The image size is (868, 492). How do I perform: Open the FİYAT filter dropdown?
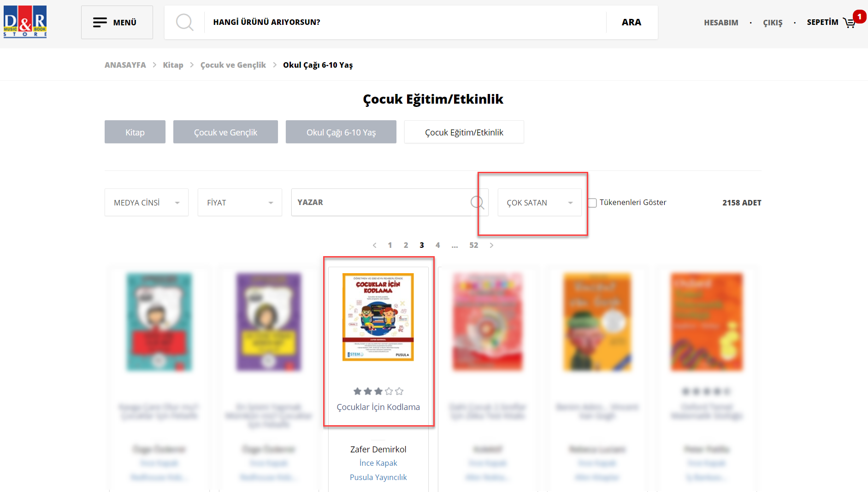pyautogui.click(x=240, y=202)
